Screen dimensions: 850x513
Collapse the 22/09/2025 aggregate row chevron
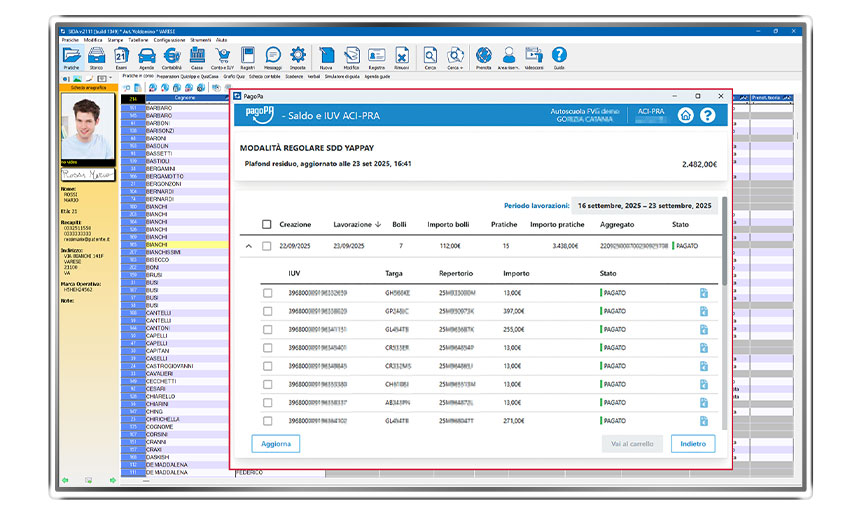[x=247, y=246]
